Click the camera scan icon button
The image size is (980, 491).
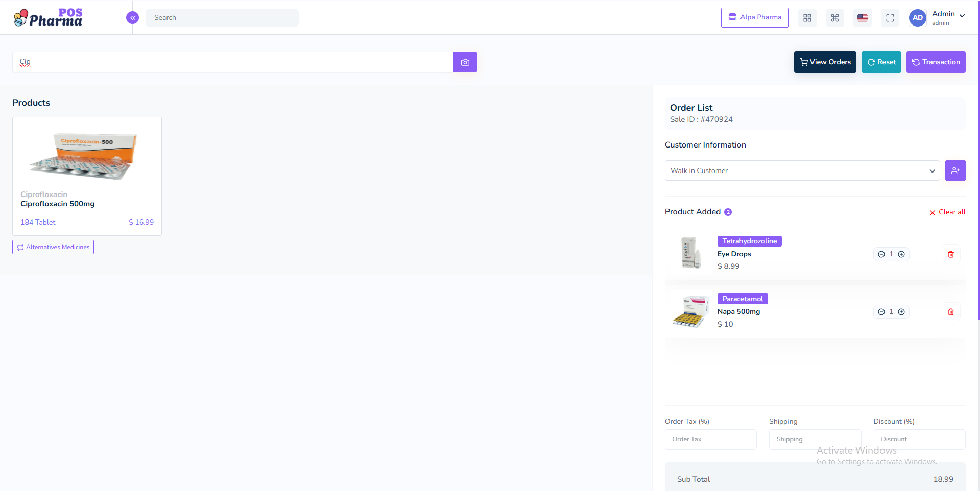tap(465, 62)
